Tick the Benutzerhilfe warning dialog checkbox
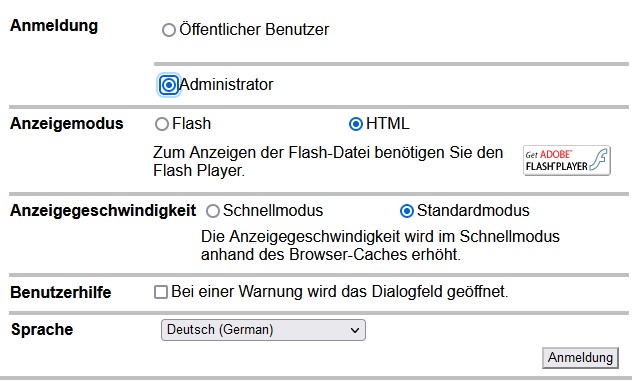Viewport: 633px width, 381px height. tap(161, 292)
